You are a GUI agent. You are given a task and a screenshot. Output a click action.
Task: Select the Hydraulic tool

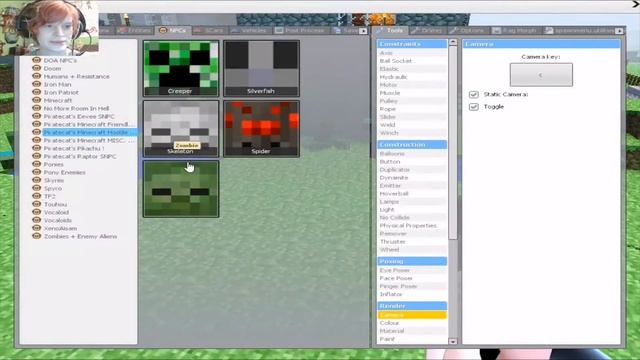tap(412, 77)
